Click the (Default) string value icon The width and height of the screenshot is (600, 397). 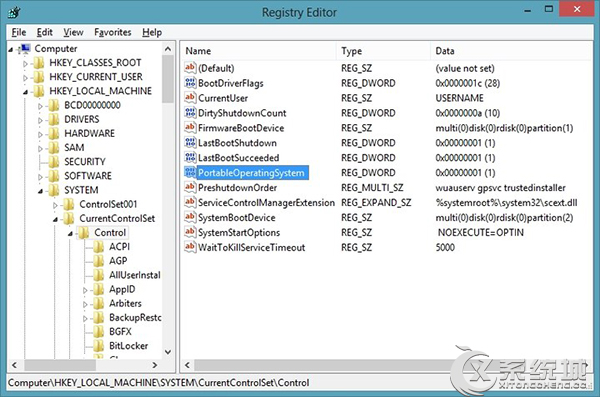click(x=190, y=68)
